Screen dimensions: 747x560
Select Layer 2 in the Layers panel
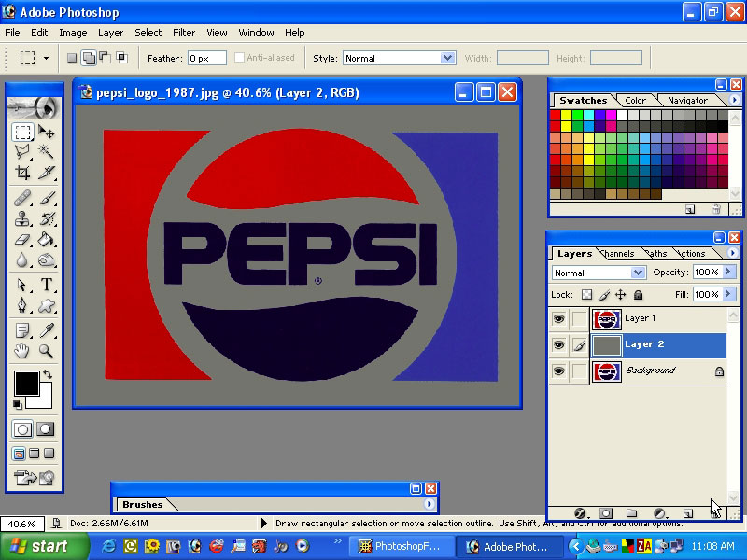(x=644, y=344)
